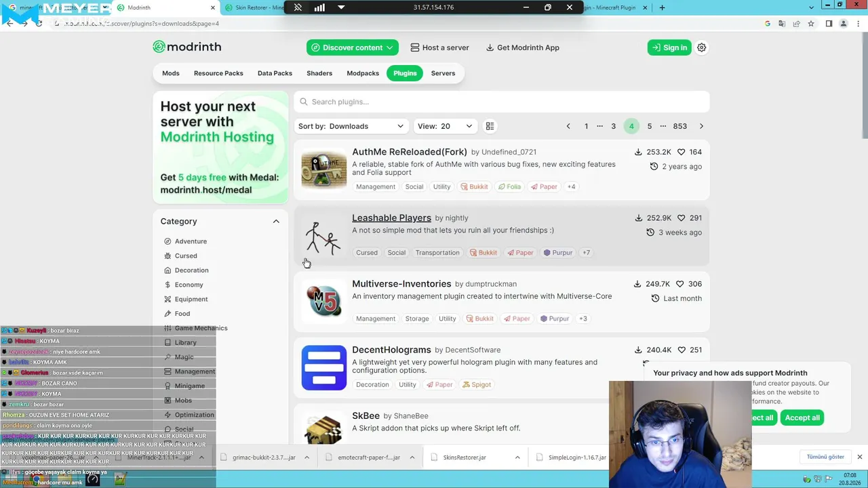Screen dimensions: 868x488
Task: Expand the emotecraft-paper download options arrow
Action: [x=412, y=457]
